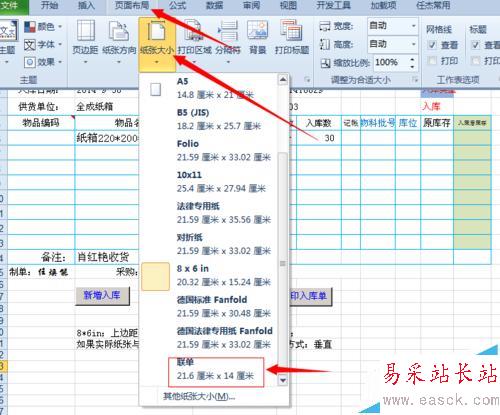Image resolution: width=500 pixels, height=415 pixels.
Task: Select the 库位 header cell
Action: 408,123
